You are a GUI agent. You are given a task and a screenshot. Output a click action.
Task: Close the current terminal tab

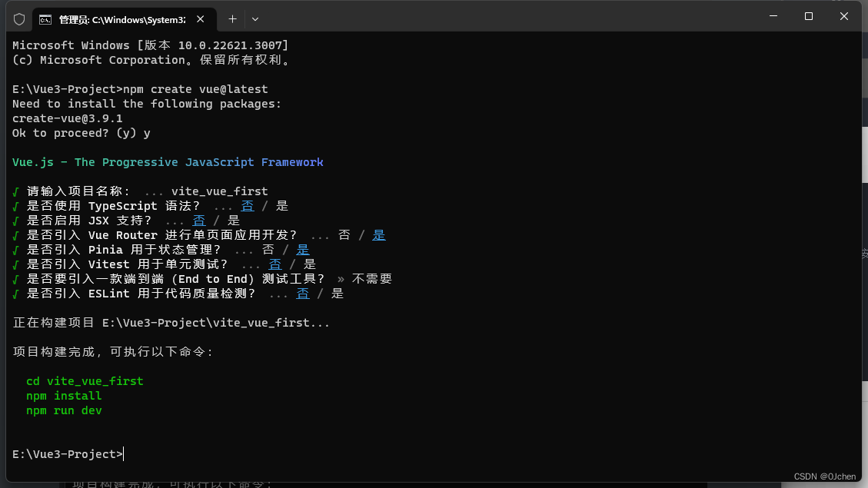pos(201,19)
